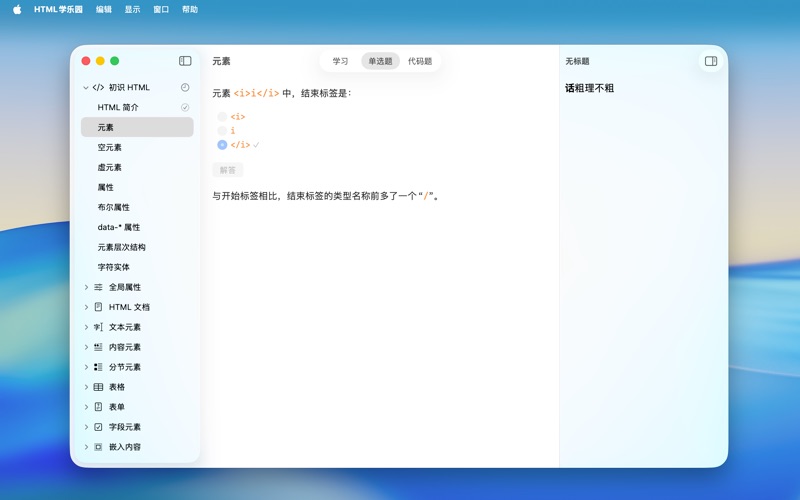The image size is (800, 500).
Task: Select the </i> answer option
Action: click(222, 145)
